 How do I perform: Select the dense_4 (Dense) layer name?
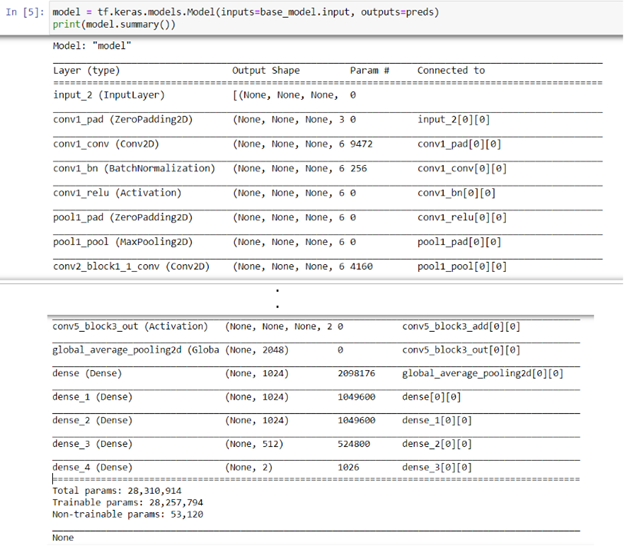tap(92, 468)
